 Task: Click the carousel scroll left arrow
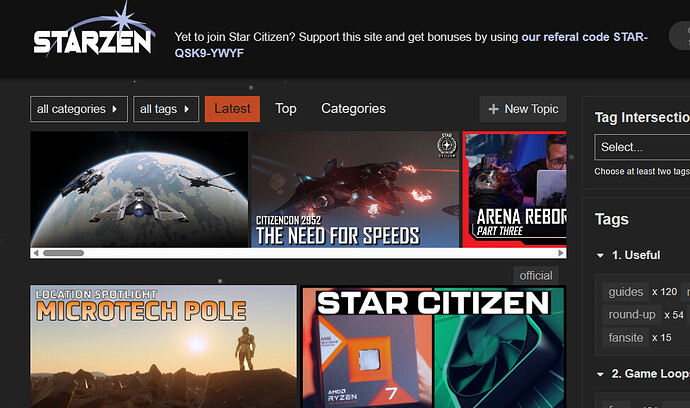36,253
